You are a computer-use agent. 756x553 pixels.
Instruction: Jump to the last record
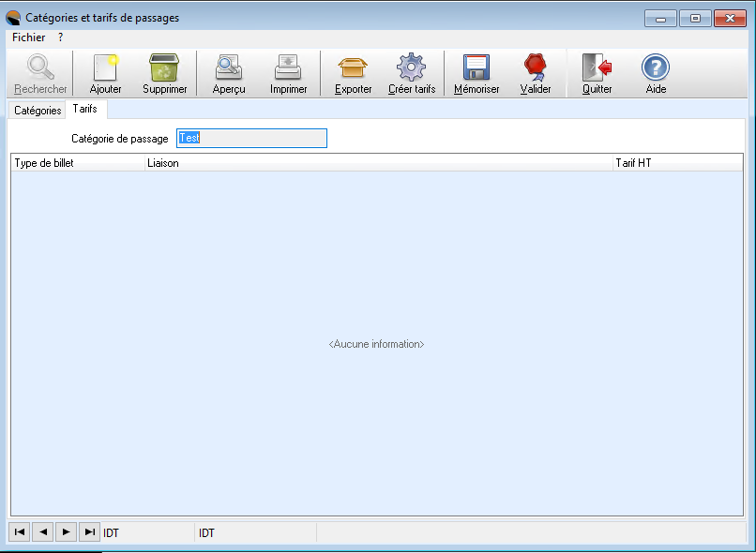pos(89,532)
